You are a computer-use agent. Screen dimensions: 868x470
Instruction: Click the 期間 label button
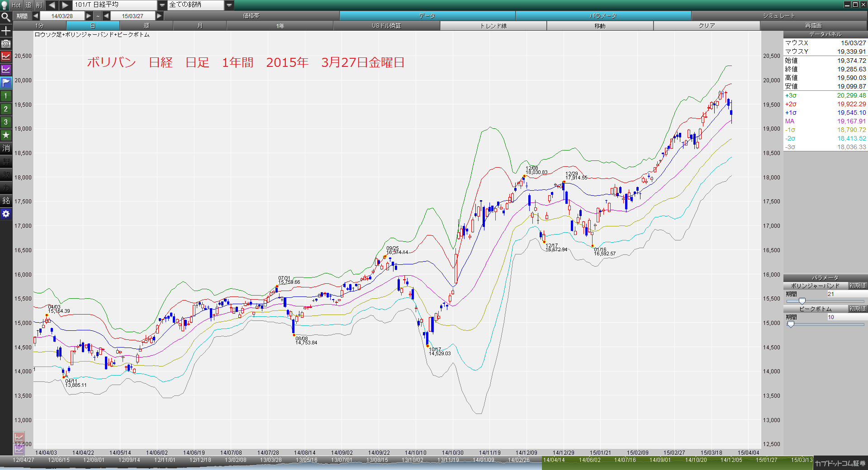click(x=22, y=16)
